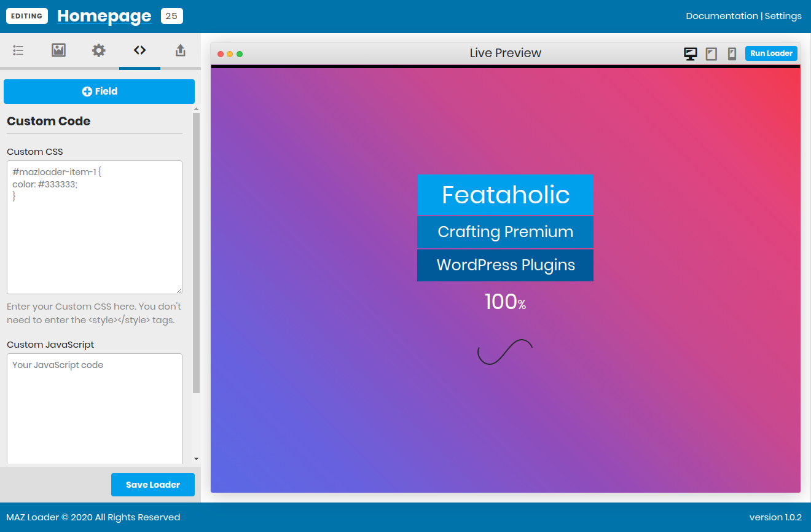
Task: Click the version 1.0.2 footer text
Action: click(x=775, y=517)
